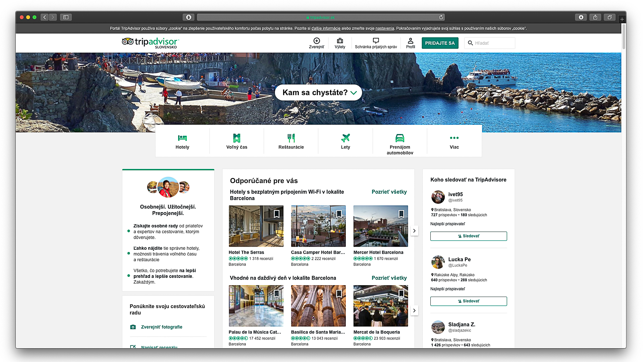The width and height of the screenshot is (644, 362).
Task: Go back with Safari back arrow
Action: (44, 17)
